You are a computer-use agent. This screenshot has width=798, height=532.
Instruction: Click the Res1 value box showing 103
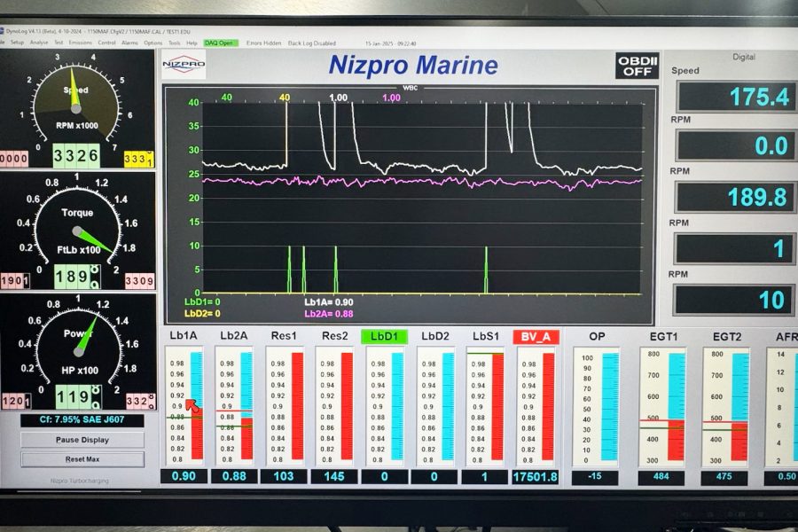[284, 476]
